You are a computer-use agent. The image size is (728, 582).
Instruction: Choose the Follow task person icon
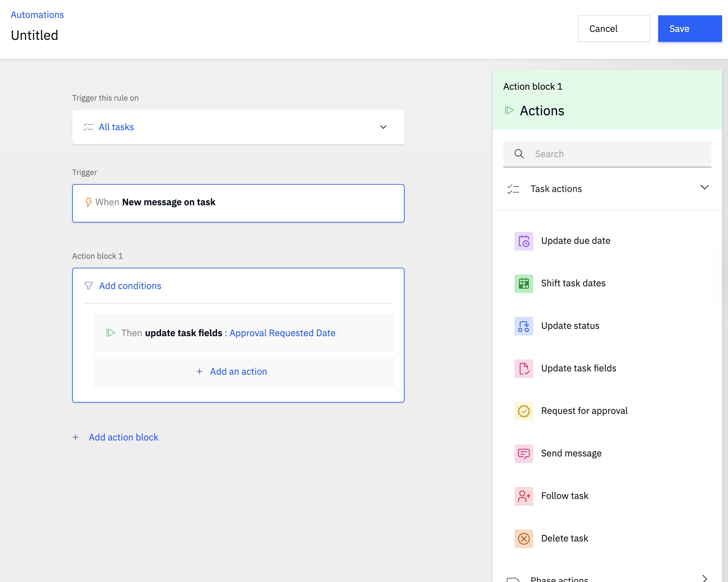[523, 496]
